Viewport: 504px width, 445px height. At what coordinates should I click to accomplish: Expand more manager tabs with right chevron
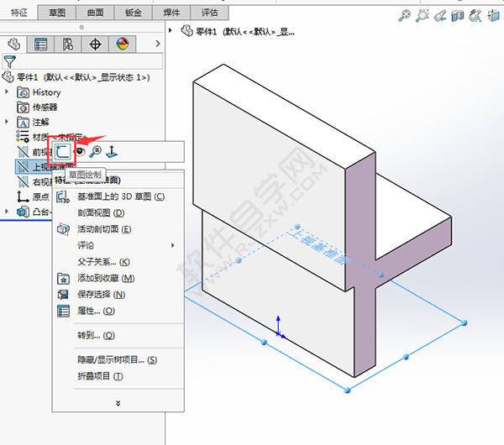click(158, 44)
